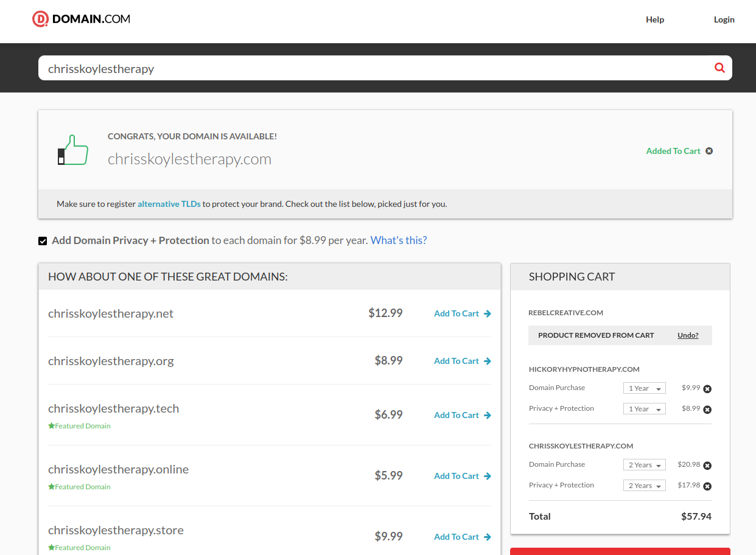756x555 pixels.
Task: Remove domain using X beside Added To Cart
Action: point(709,151)
